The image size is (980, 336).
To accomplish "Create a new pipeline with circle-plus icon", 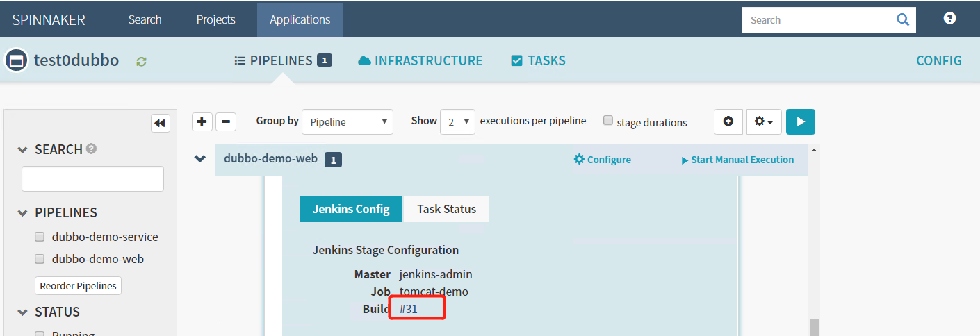I will click(728, 121).
